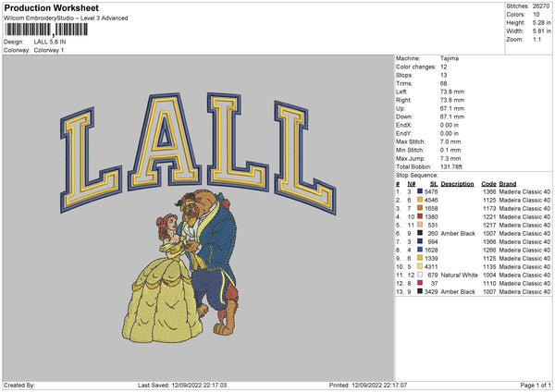Select the Stitches value 26270
The image size is (555, 392).
(x=541, y=6)
